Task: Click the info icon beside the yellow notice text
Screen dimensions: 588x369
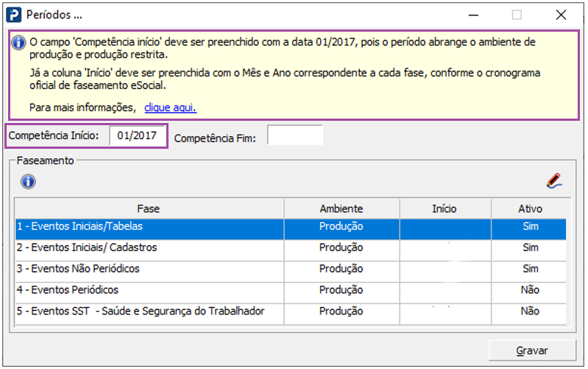Action: [18, 43]
